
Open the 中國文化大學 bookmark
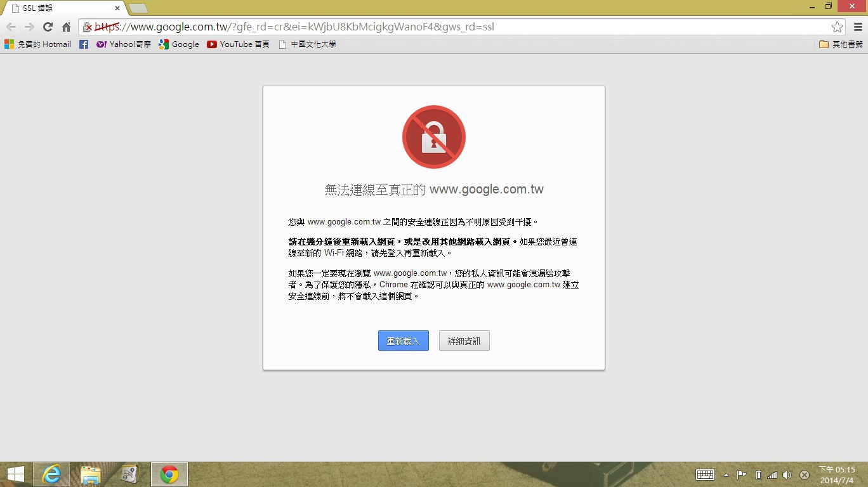click(308, 44)
